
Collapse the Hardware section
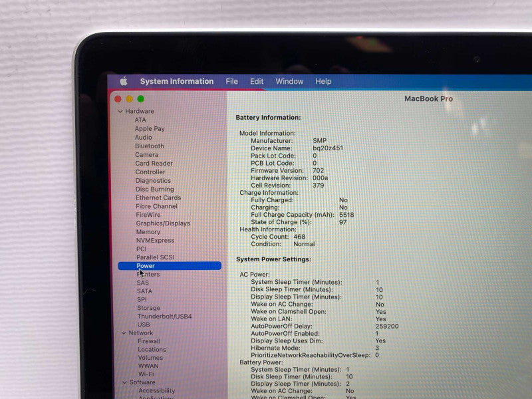pyautogui.click(x=120, y=111)
